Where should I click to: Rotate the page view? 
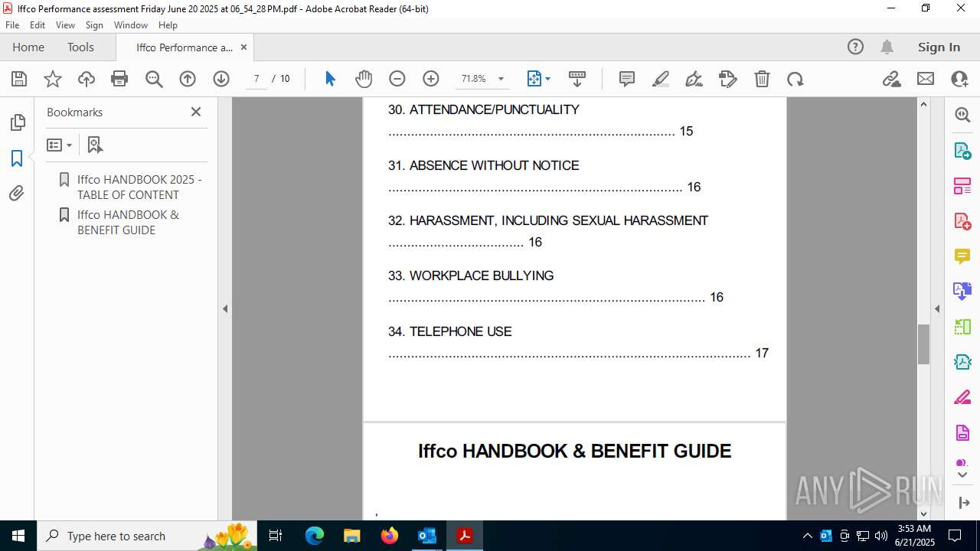point(795,79)
